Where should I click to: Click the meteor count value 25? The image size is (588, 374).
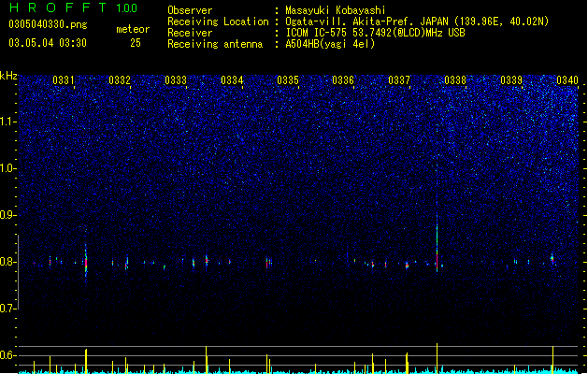(136, 43)
